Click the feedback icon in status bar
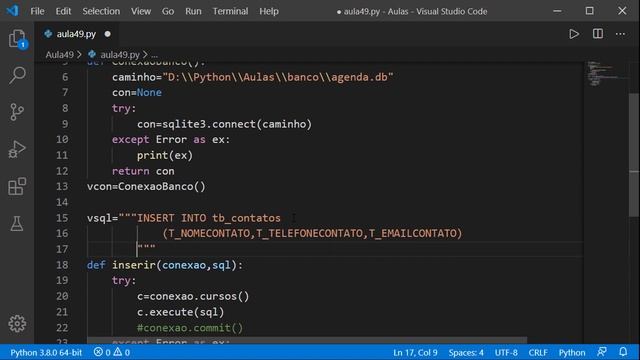The image size is (640, 360). tap(602, 352)
